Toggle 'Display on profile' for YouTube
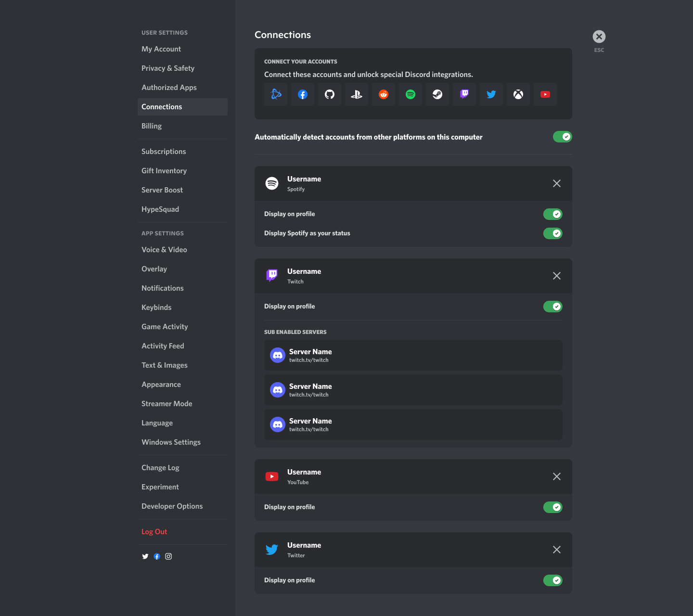This screenshot has width=693, height=616. click(x=552, y=507)
